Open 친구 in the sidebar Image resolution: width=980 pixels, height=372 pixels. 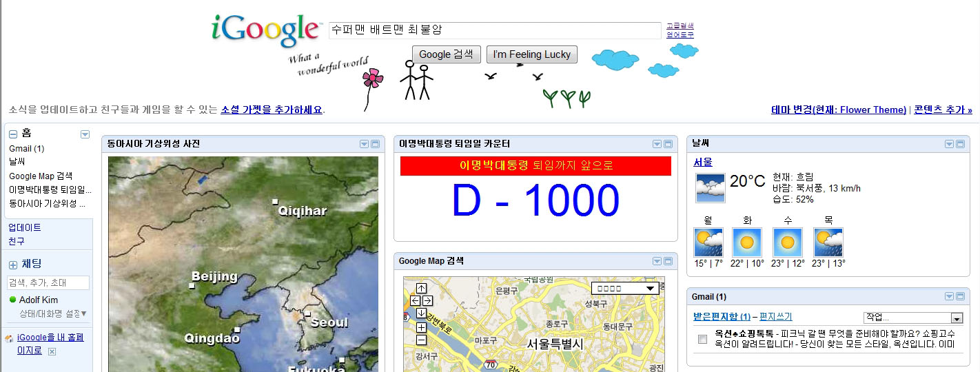coord(17,241)
